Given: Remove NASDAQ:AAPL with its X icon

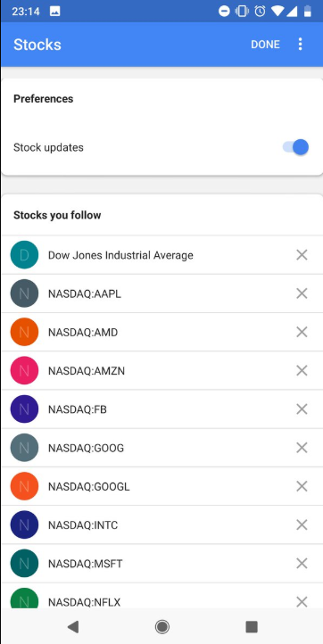Looking at the screenshot, I should pos(302,293).
